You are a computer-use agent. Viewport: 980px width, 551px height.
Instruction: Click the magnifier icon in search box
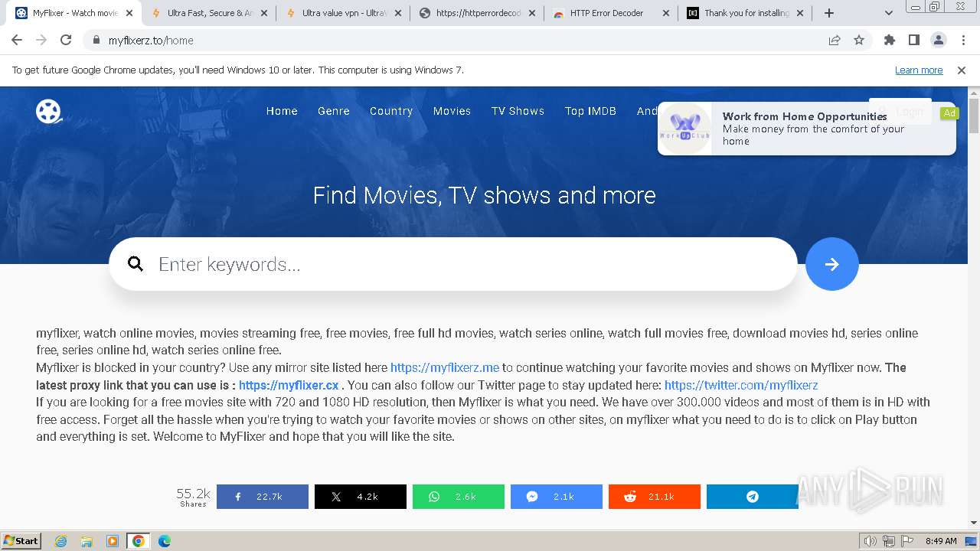[136, 264]
